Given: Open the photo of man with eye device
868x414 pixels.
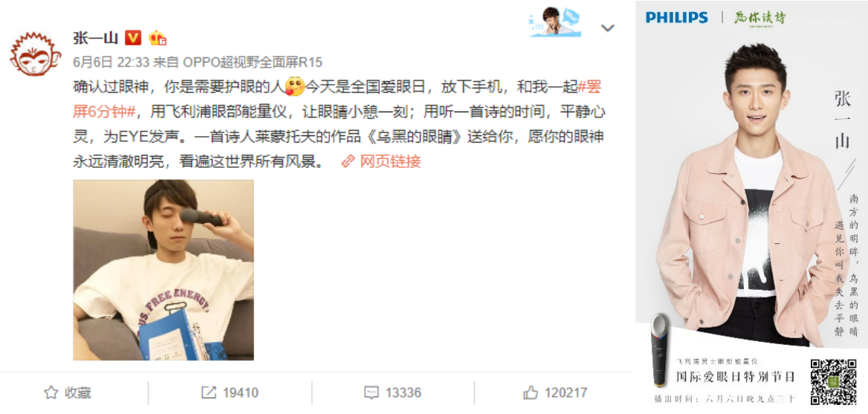Looking at the screenshot, I should [163, 270].
